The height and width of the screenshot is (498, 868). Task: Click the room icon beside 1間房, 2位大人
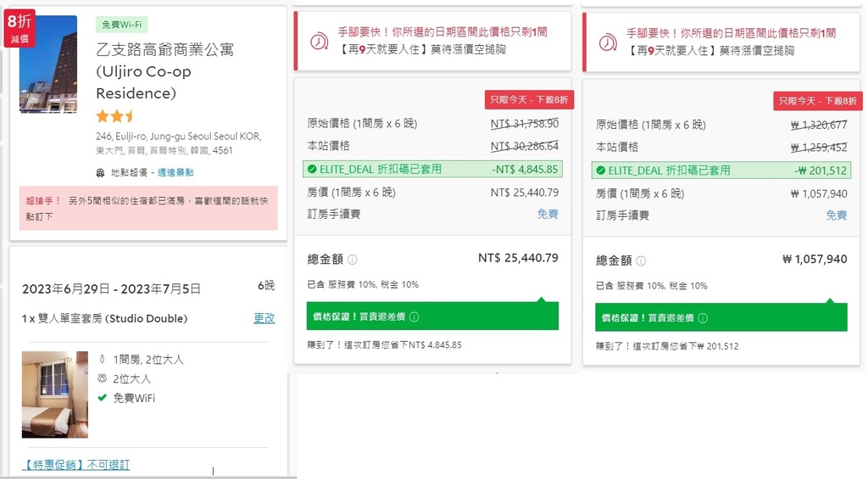click(102, 359)
